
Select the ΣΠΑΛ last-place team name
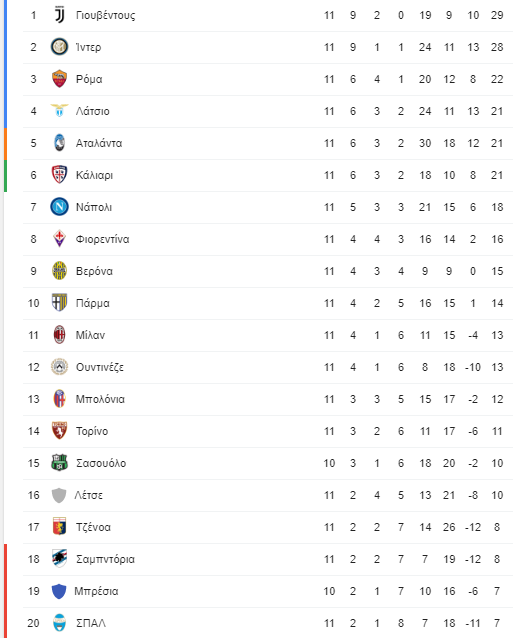(91, 623)
